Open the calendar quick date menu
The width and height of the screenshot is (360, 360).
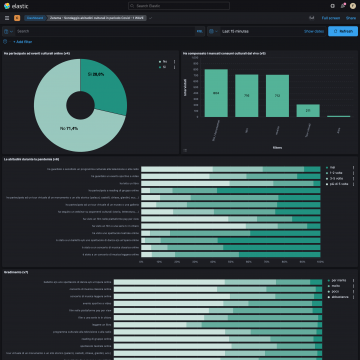tap(213, 31)
